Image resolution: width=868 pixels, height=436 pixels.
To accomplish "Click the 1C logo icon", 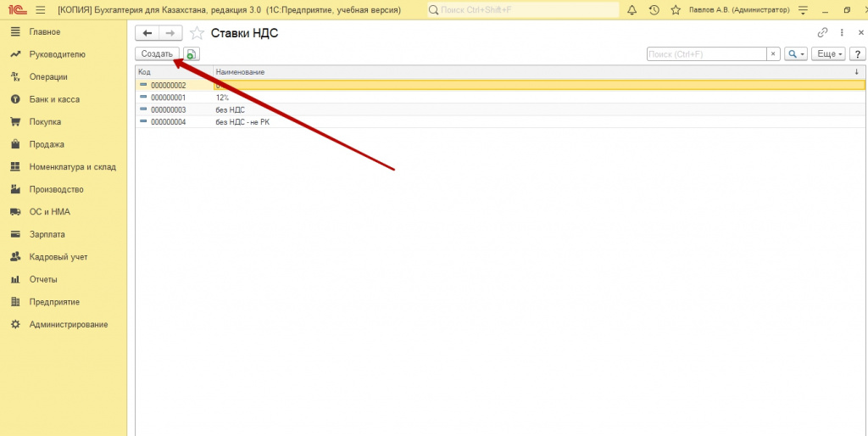I will point(18,10).
